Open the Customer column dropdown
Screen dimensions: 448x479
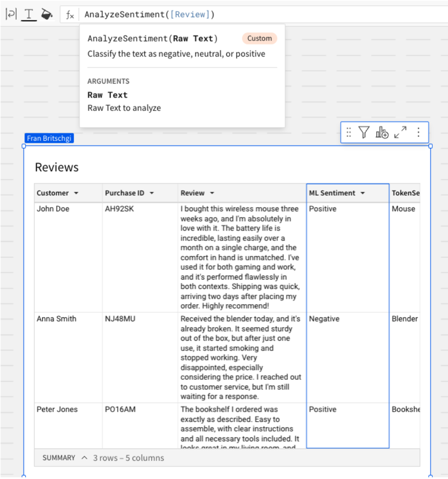click(76, 193)
